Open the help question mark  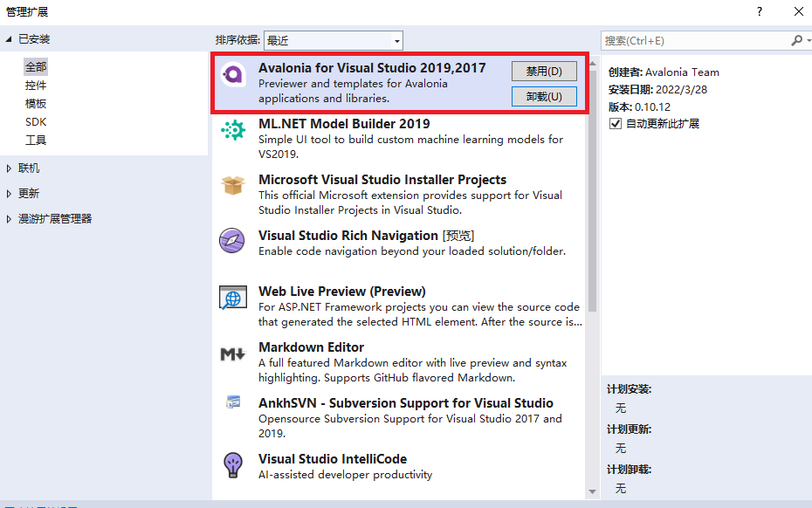pos(760,11)
